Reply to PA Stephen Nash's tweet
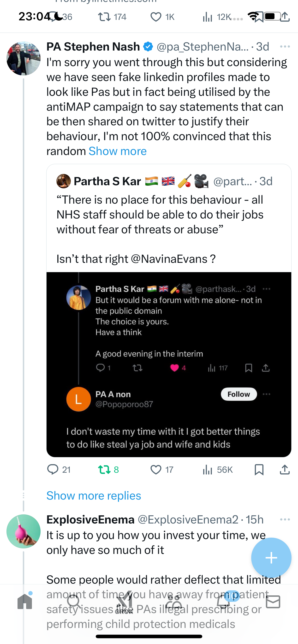298x644 pixels. pos(59,470)
